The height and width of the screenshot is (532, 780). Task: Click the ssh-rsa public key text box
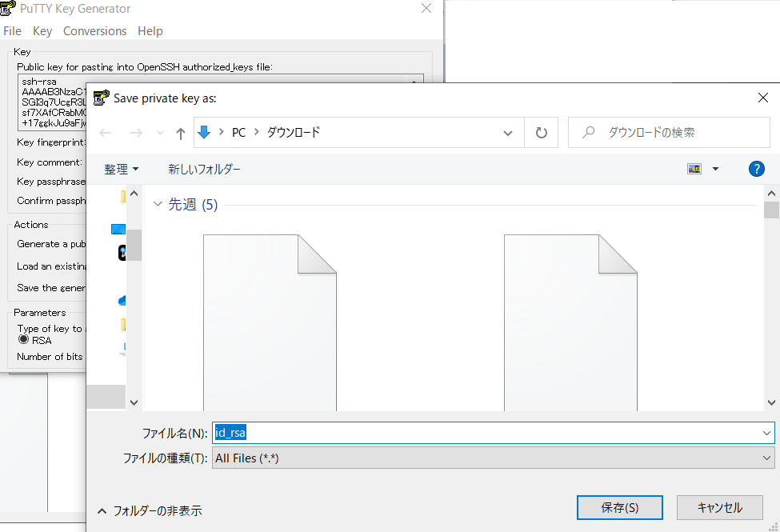52,102
